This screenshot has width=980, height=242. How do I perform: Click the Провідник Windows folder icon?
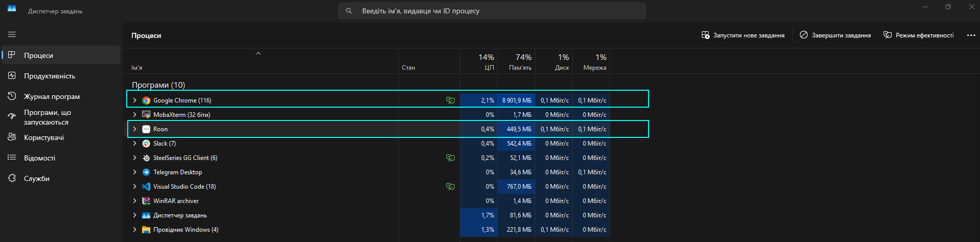point(146,230)
